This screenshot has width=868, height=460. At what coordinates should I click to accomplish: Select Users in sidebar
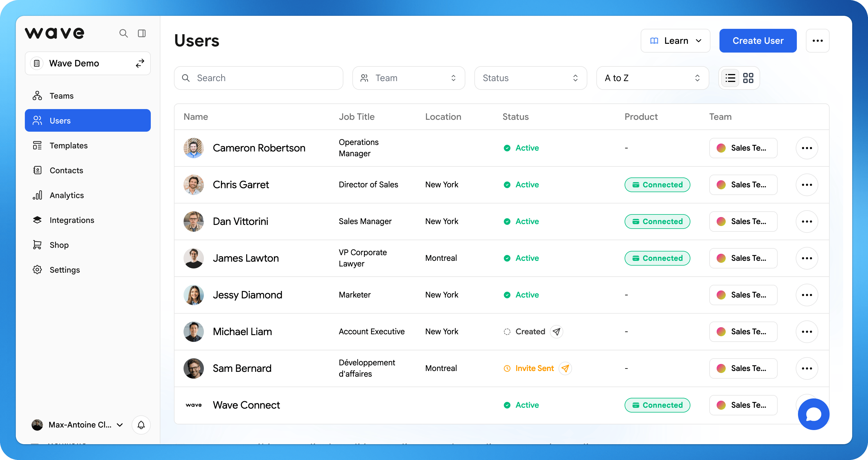pos(88,120)
